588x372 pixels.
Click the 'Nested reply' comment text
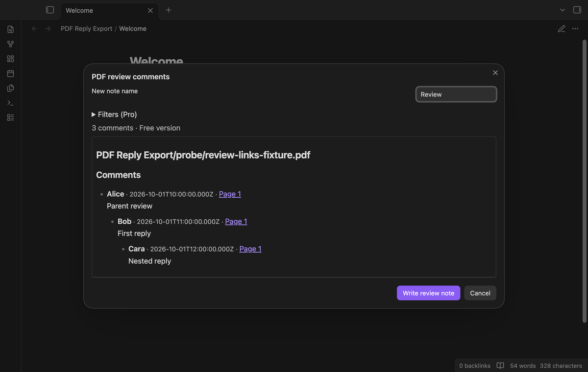coord(149,261)
